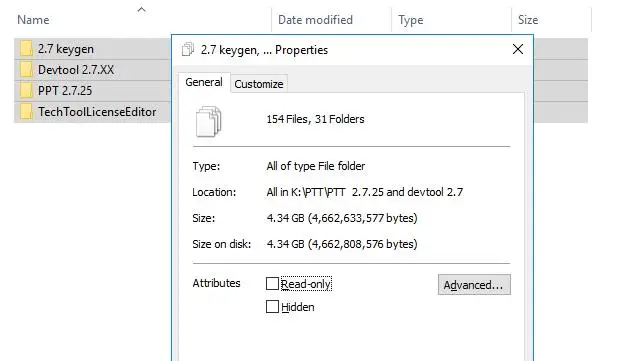This screenshot has width=618, height=361.
Task: Click the sort arrow above Name column
Action: coord(141,9)
